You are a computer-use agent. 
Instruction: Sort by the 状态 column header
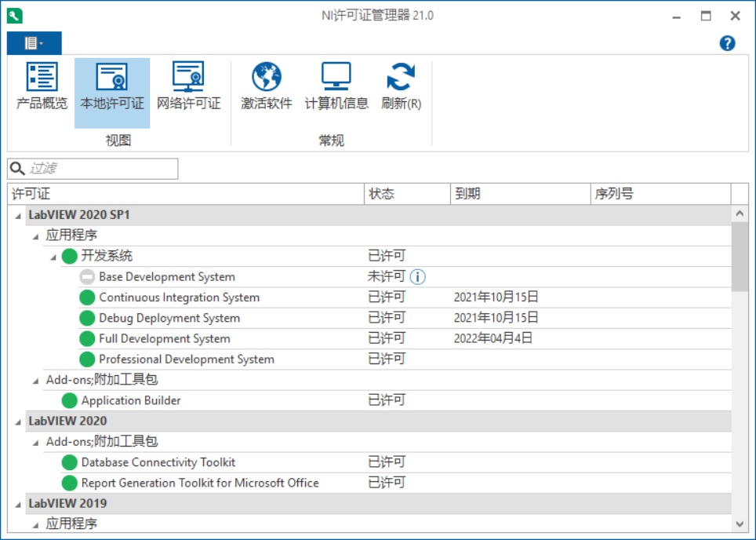click(408, 194)
